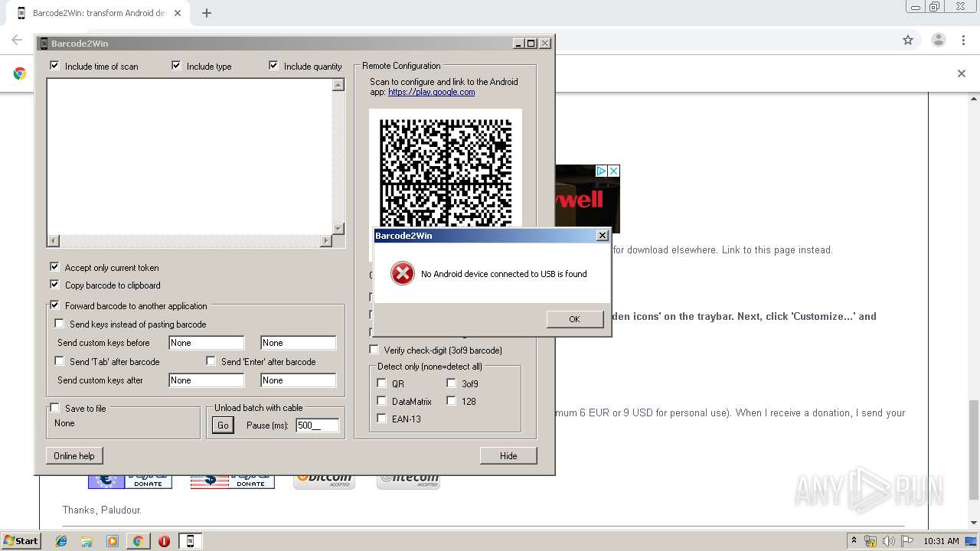Click the red error icon in the dialog

click(402, 273)
